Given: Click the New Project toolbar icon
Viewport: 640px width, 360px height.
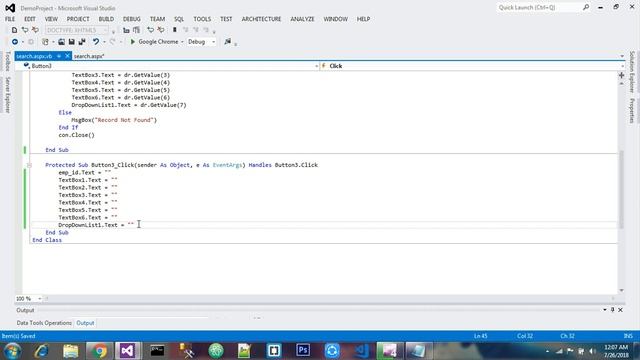Looking at the screenshot, I should (x=45, y=42).
